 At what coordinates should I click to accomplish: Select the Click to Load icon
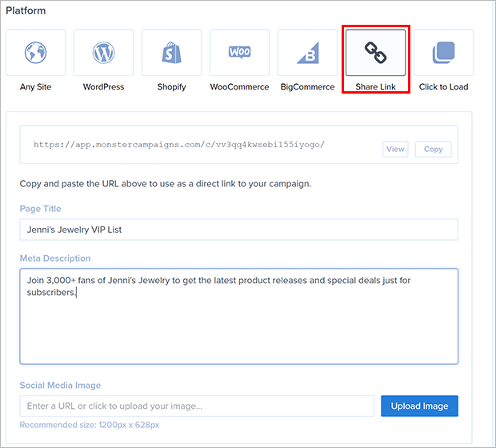(443, 53)
